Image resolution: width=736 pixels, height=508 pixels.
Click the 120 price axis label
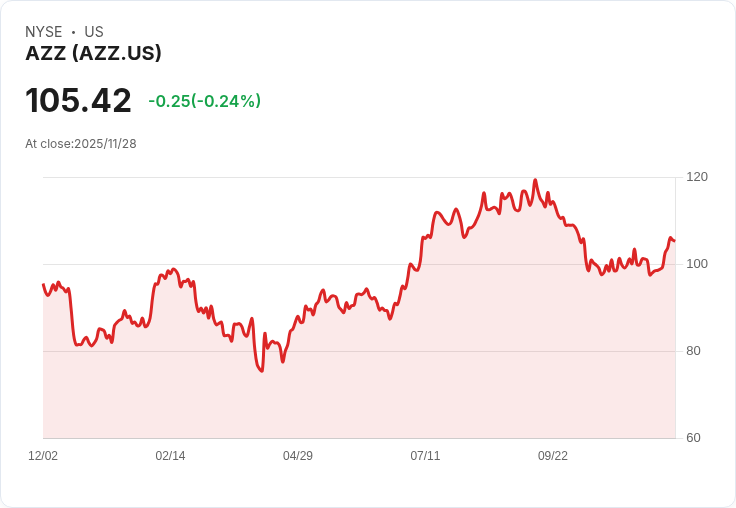697,177
